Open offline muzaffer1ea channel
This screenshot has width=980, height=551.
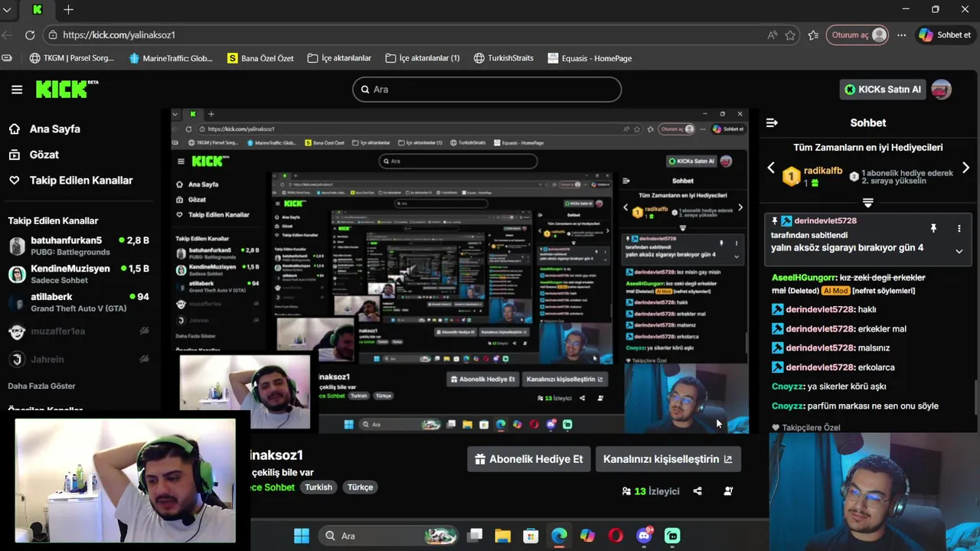coord(79,331)
